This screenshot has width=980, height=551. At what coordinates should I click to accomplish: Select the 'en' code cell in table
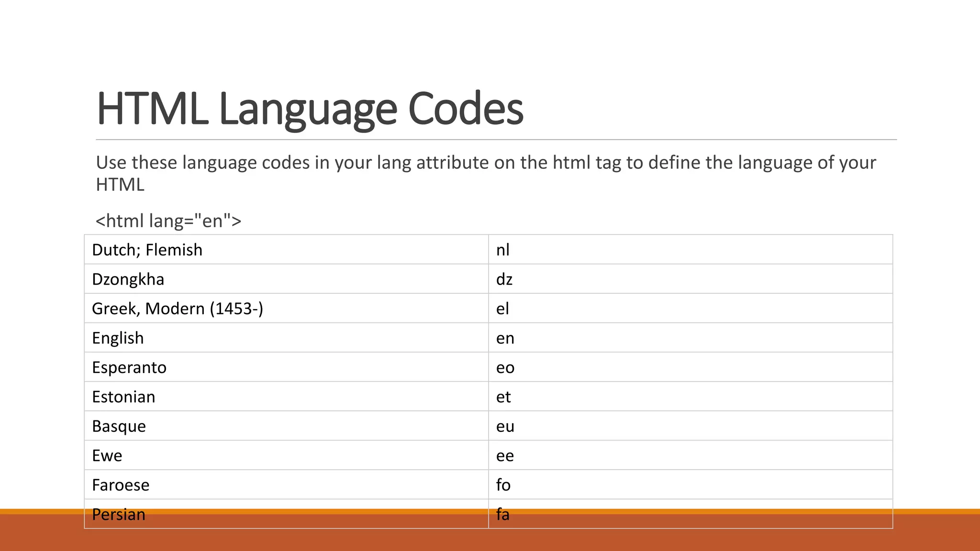coord(690,338)
